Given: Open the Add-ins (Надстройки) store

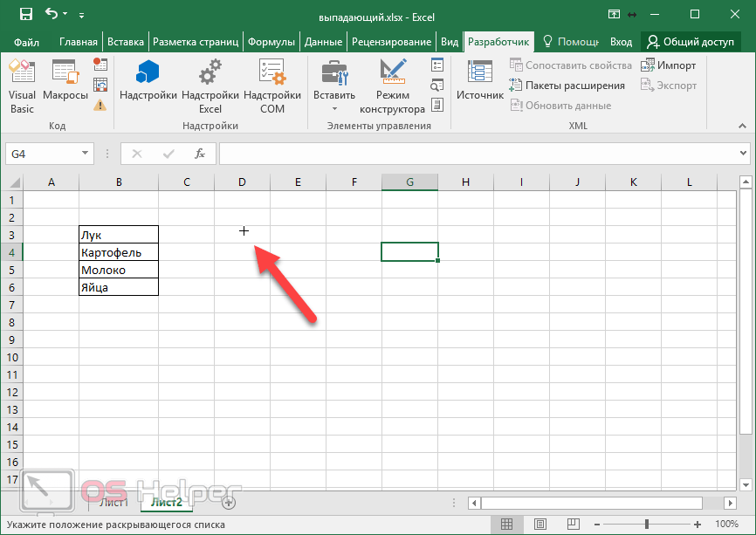Looking at the screenshot, I should click(x=148, y=81).
